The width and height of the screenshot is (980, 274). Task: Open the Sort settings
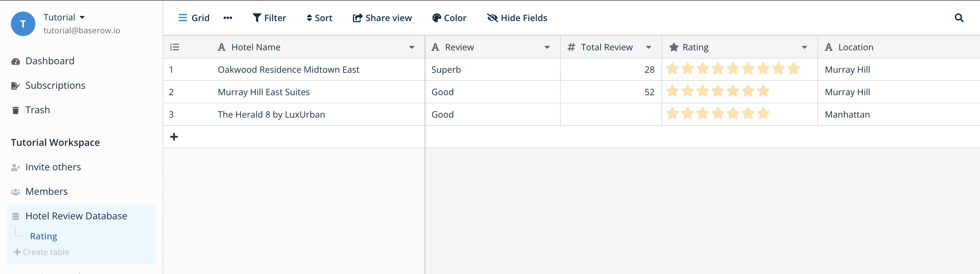(x=319, y=17)
